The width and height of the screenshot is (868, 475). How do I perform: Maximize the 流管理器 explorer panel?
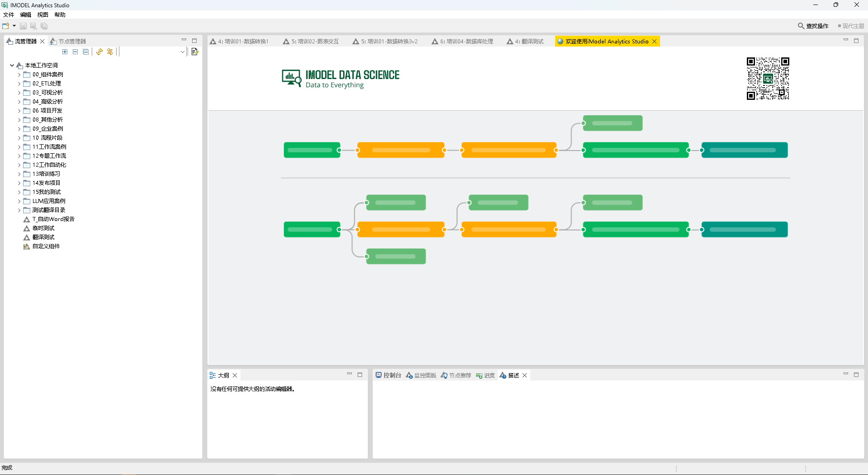point(194,41)
